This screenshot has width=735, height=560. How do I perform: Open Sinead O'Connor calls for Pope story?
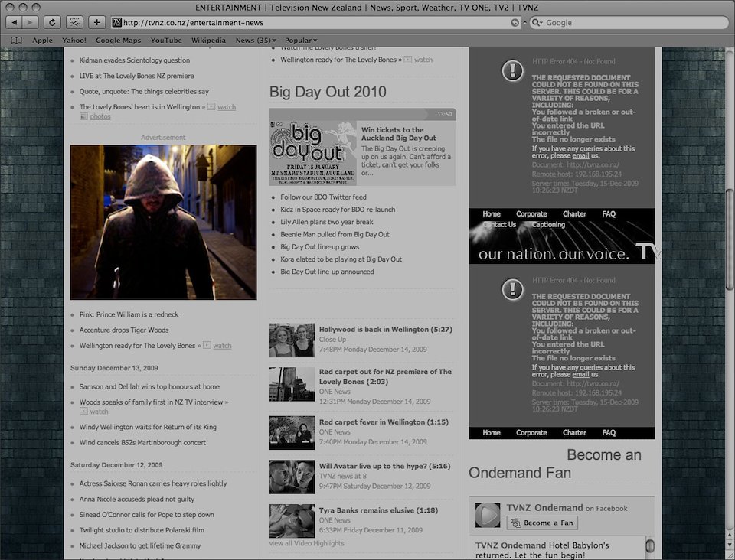(147, 515)
